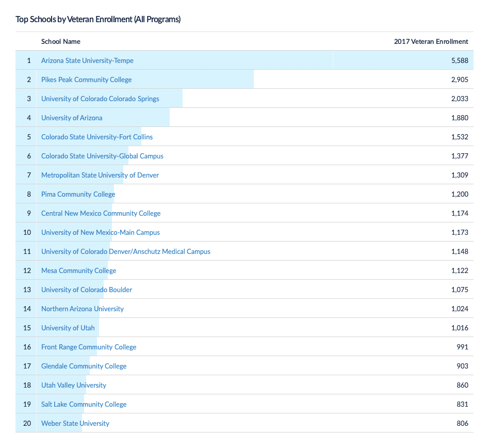Select Front Range Community College

point(89,347)
